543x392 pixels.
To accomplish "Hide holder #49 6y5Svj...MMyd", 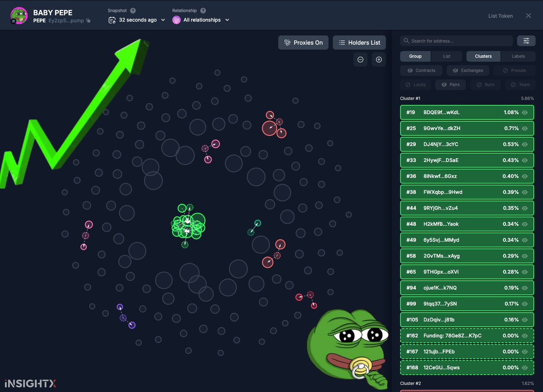I will point(525,240).
